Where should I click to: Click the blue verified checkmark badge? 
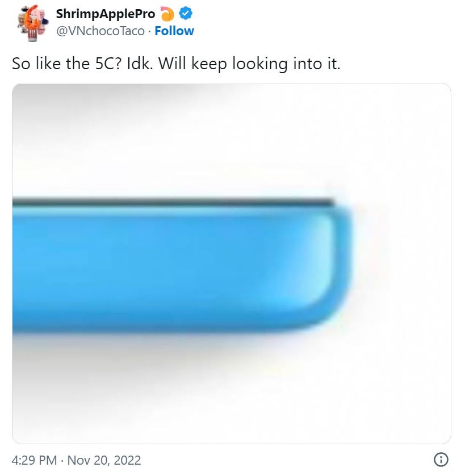[x=186, y=14]
